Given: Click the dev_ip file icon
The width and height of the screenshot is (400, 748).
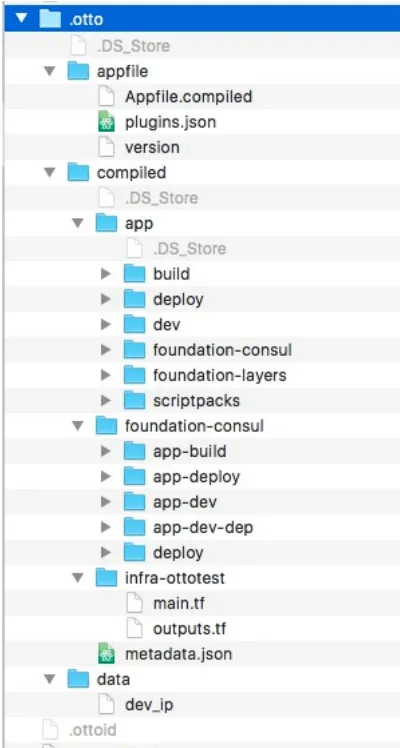Looking at the screenshot, I should [106, 705].
